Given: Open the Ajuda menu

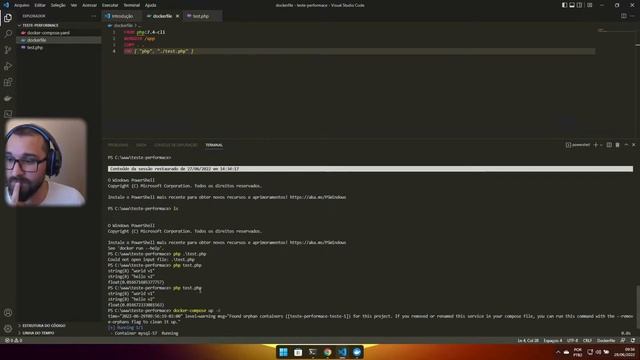Looking at the screenshot, I should click(151, 5).
